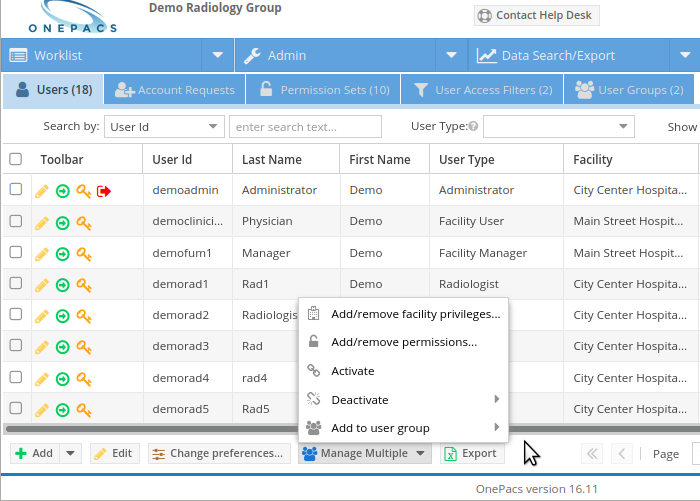The image size is (700, 501).
Task: Choose Add/remove permissions menu item
Action: point(403,342)
